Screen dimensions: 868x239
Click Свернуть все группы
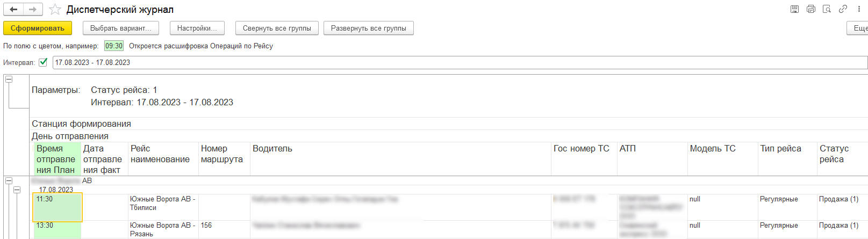pos(277,28)
